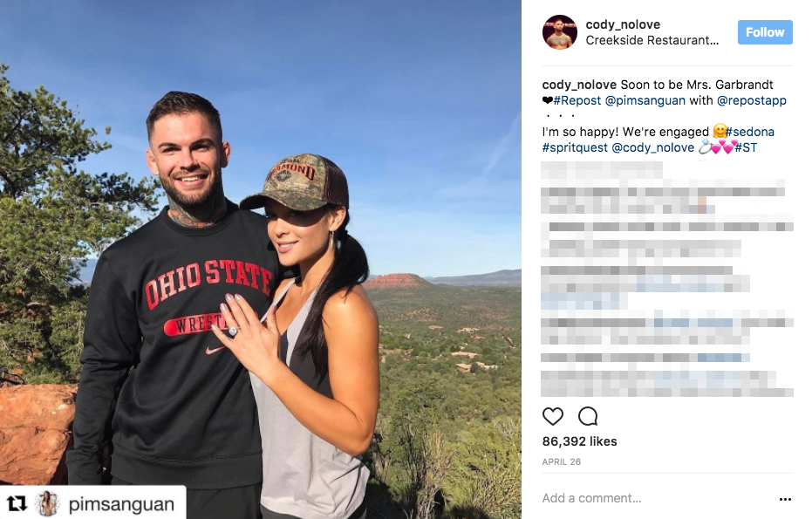Click the #ST hashtag
The width and height of the screenshot is (812, 519).
click(x=746, y=147)
